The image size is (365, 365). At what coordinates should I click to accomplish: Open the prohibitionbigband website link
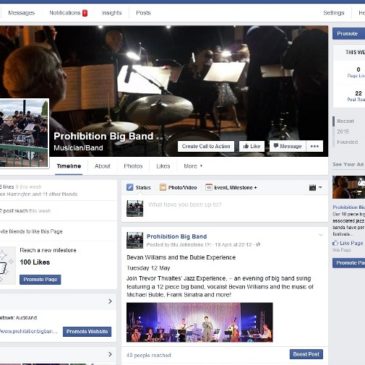tap(29, 332)
